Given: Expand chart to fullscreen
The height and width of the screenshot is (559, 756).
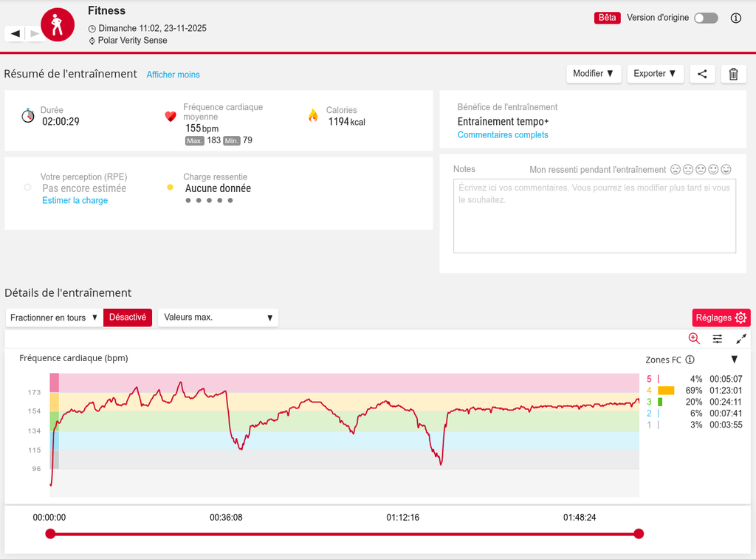Looking at the screenshot, I should [741, 338].
